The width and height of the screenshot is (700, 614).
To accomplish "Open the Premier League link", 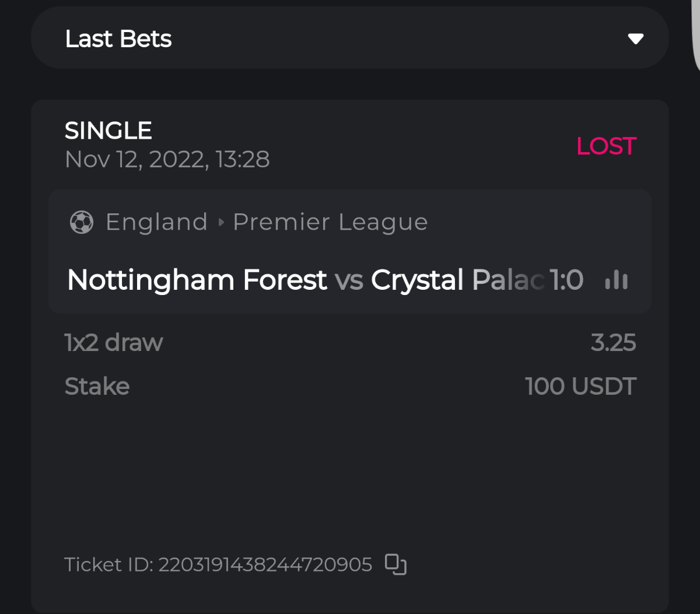I will [330, 222].
